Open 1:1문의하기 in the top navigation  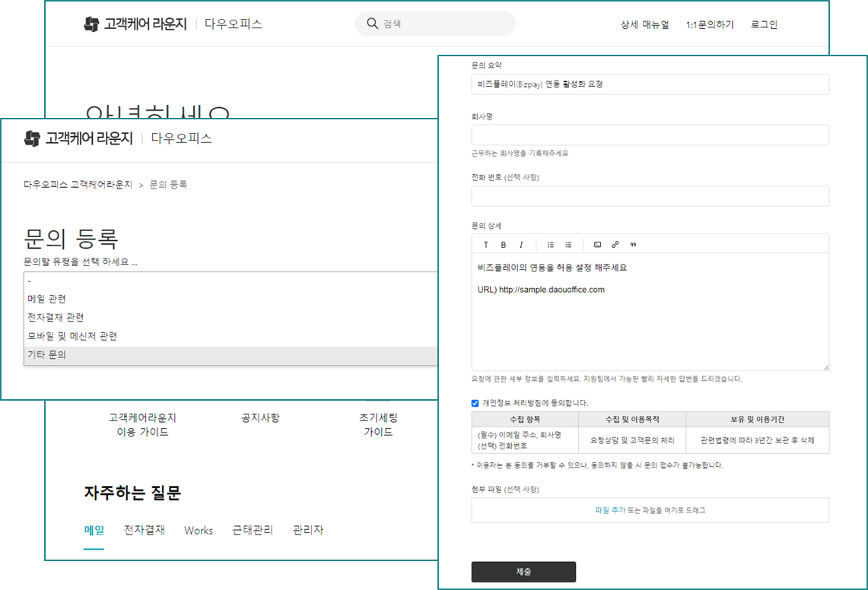709,24
